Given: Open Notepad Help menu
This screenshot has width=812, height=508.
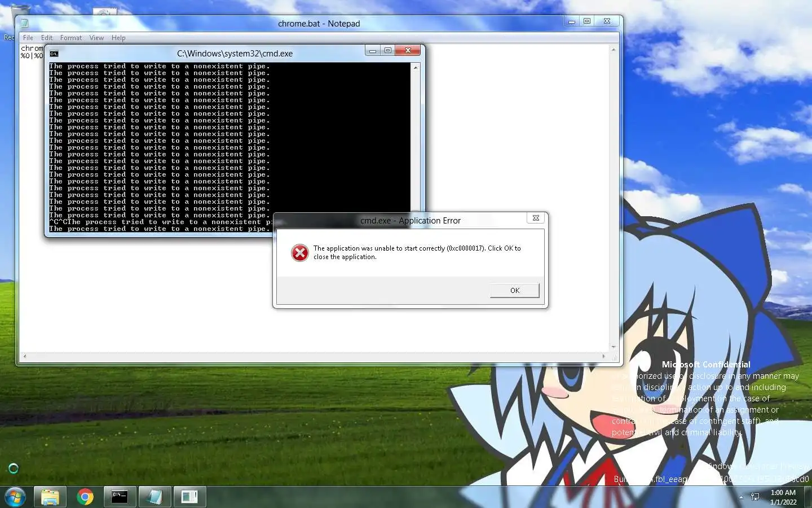Looking at the screenshot, I should coord(118,38).
